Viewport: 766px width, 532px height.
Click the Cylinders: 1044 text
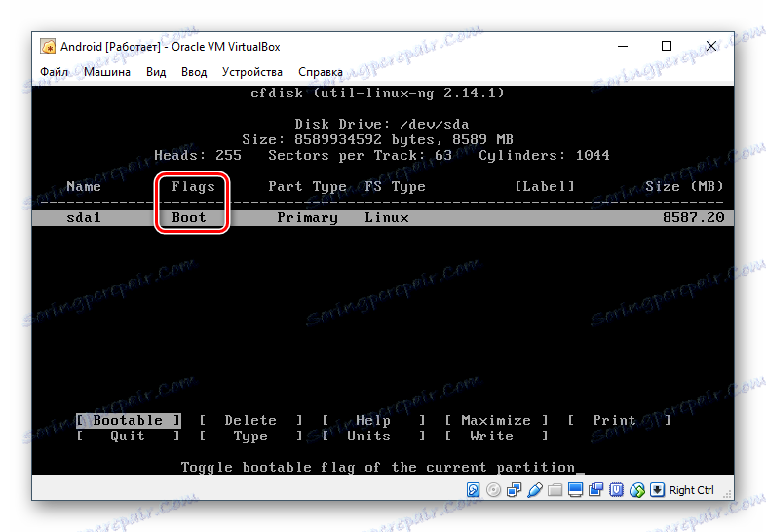[544, 155]
